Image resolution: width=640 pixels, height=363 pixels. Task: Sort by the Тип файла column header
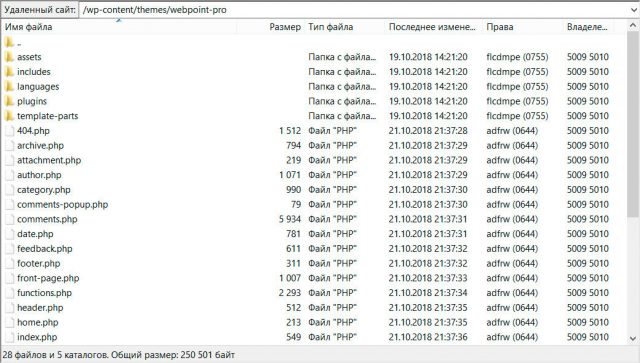pos(344,27)
